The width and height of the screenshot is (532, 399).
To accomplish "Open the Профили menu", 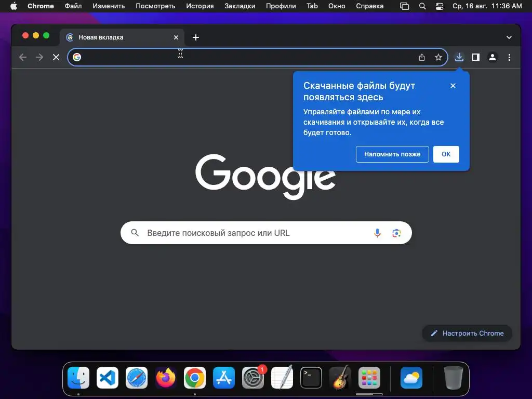I will (x=281, y=6).
